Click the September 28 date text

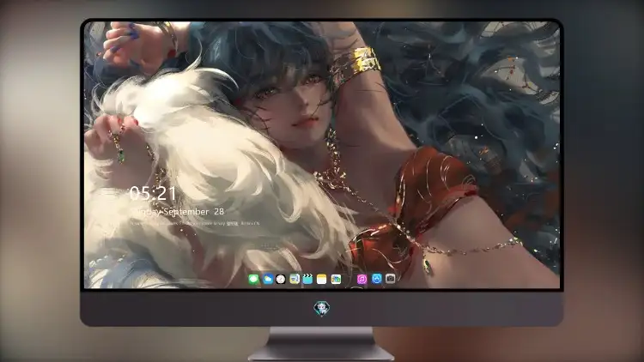[194, 212]
